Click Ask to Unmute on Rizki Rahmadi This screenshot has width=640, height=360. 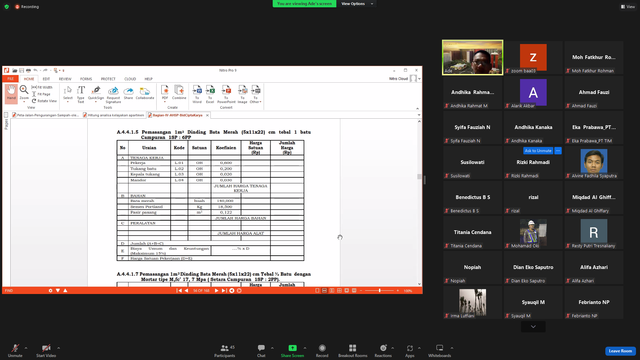point(538,151)
